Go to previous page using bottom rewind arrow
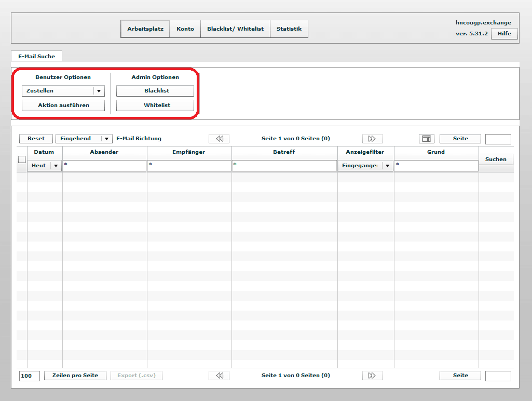532x401 pixels. pos(219,376)
